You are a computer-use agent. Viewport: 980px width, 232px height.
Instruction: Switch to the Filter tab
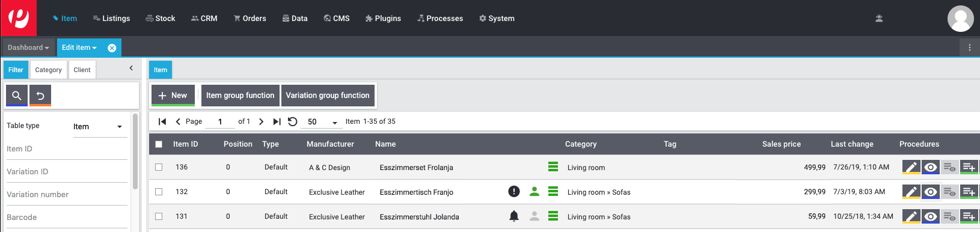click(16, 70)
